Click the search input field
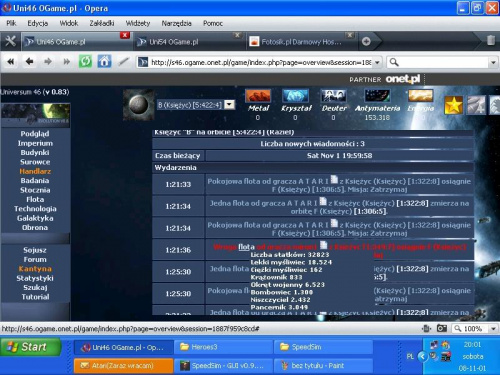Screen dimensions: 500x375 point(443,62)
